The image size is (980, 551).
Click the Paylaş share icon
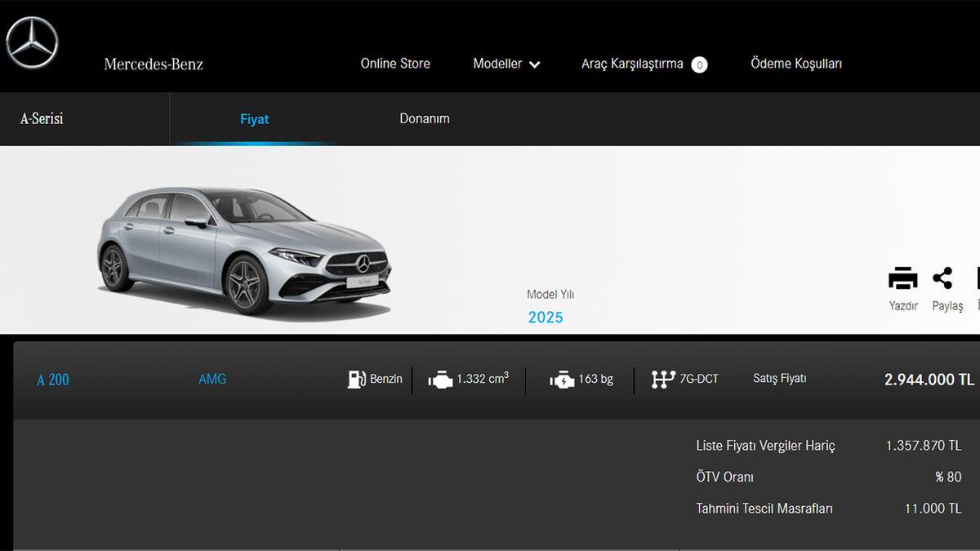pyautogui.click(x=943, y=278)
